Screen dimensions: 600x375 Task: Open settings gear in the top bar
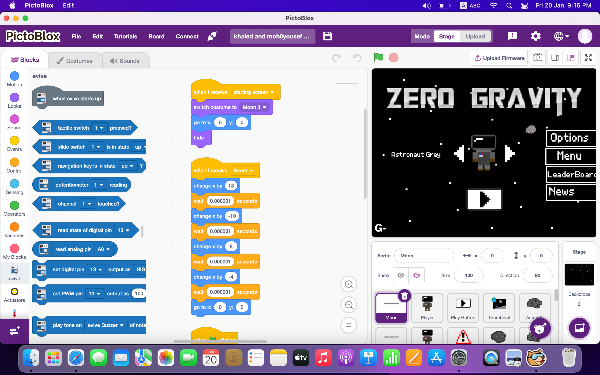[536, 36]
